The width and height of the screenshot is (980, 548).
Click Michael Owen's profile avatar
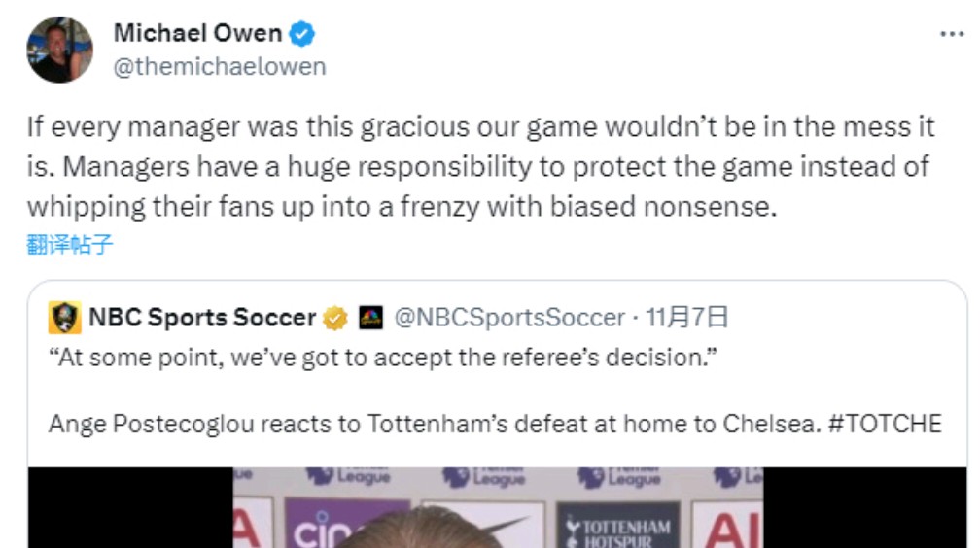[x=59, y=50]
